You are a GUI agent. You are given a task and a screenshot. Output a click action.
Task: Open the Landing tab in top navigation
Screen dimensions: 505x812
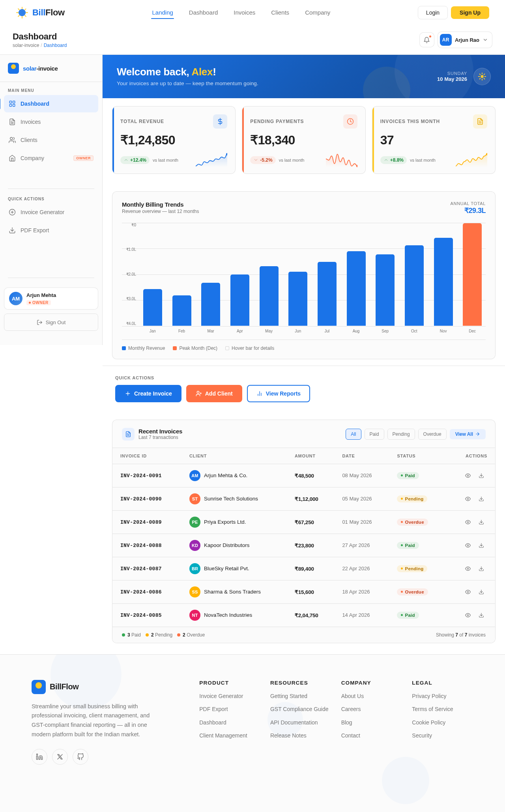click(x=163, y=13)
